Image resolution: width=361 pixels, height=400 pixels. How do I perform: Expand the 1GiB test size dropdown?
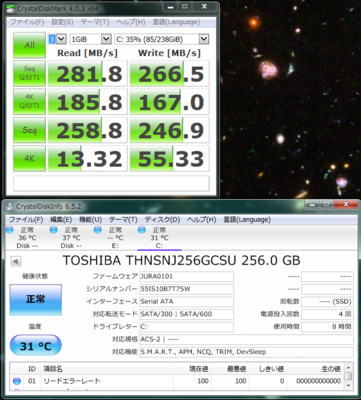pyautogui.click(x=90, y=39)
